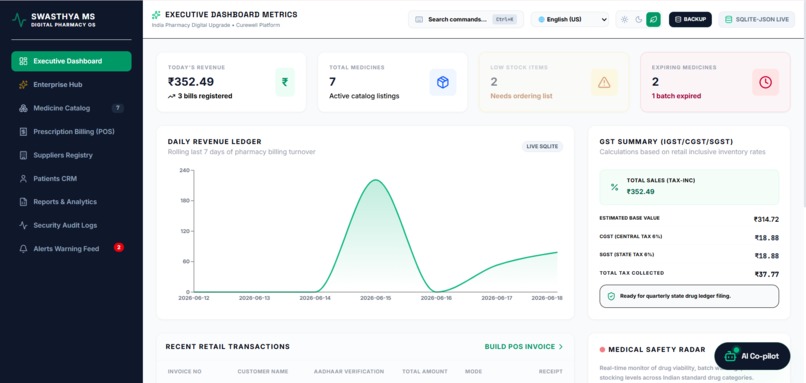806x383 pixels.
Task: Open the Executive Dashboard sidebar item
Action: 71,61
